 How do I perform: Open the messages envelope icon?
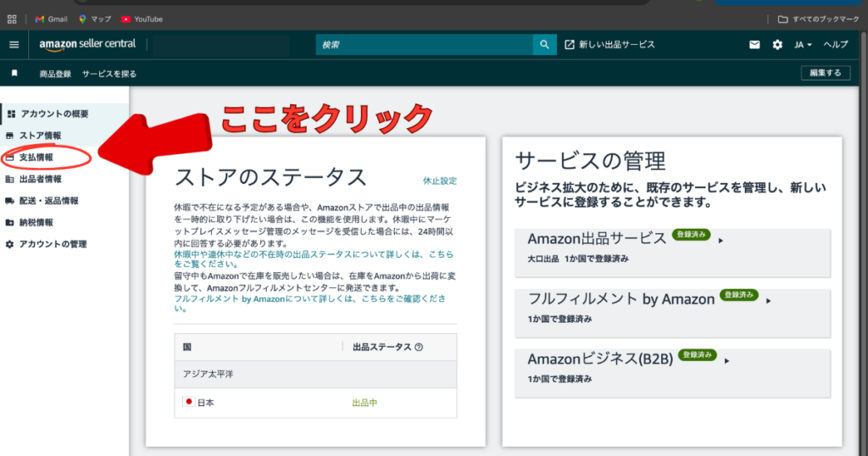coord(754,45)
